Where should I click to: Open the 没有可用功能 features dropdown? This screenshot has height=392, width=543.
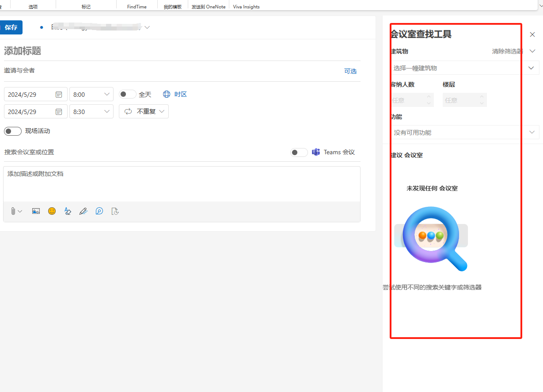click(465, 132)
